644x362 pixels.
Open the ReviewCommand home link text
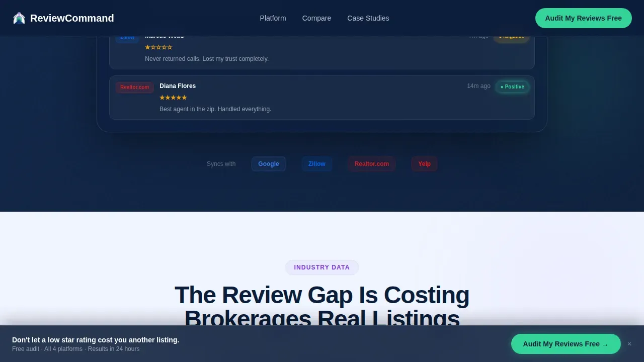[72, 18]
